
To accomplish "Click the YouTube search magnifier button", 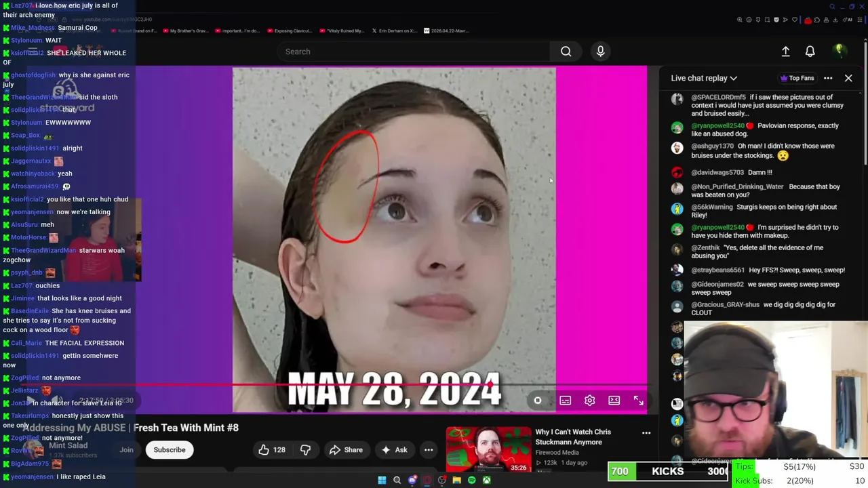I will click(566, 52).
